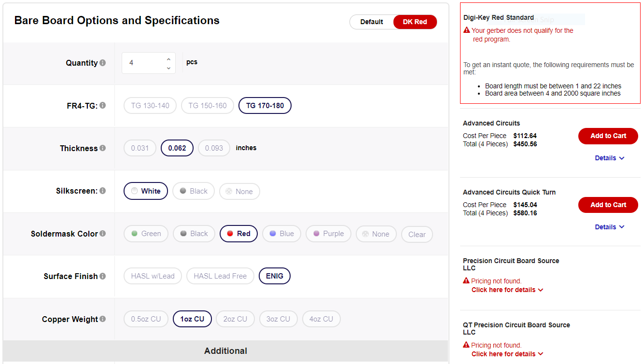Screen dimensions: 643x364
Task: Click the Soldermask Color info icon
Action: point(102,234)
